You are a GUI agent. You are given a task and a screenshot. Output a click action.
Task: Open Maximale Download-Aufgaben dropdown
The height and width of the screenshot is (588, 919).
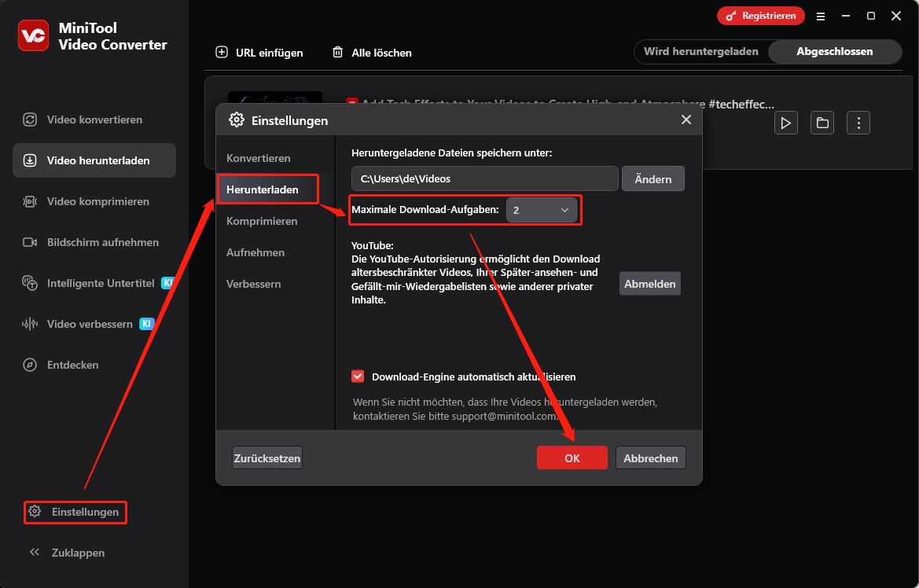(541, 210)
